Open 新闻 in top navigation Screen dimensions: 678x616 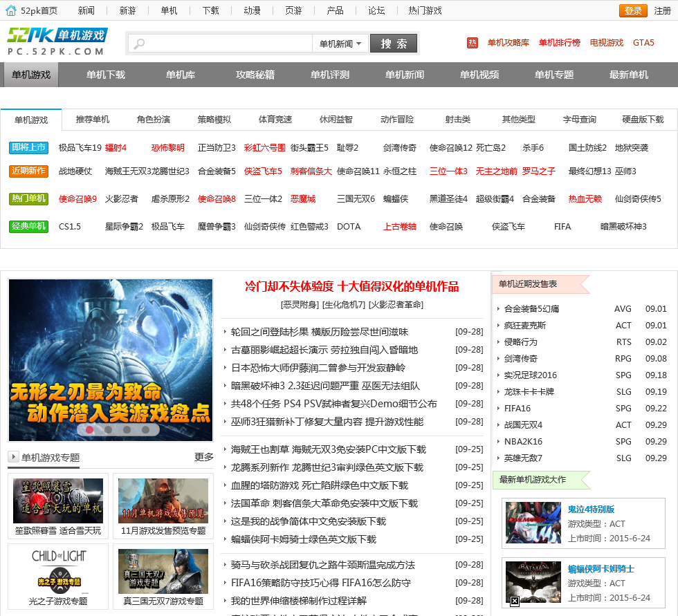86,10
